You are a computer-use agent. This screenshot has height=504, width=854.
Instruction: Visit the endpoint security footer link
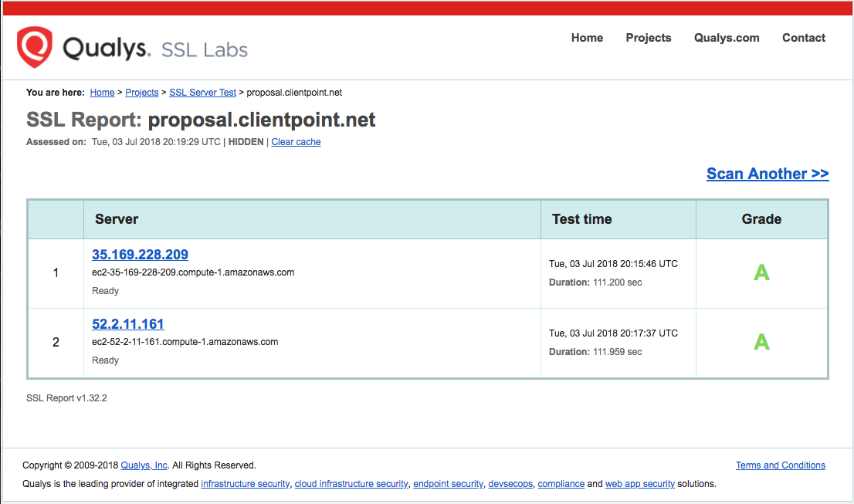pyautogui.click(x=448, y=484)
